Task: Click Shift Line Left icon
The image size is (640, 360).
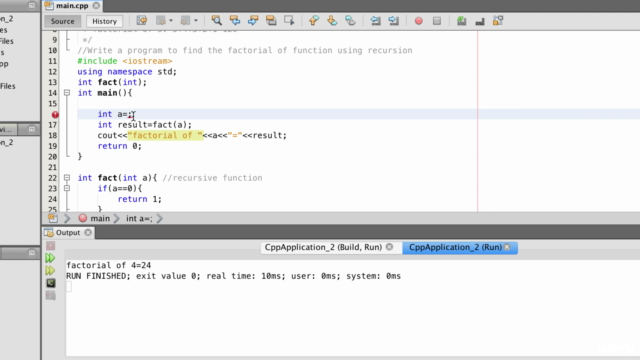Action: click(375, 21)
